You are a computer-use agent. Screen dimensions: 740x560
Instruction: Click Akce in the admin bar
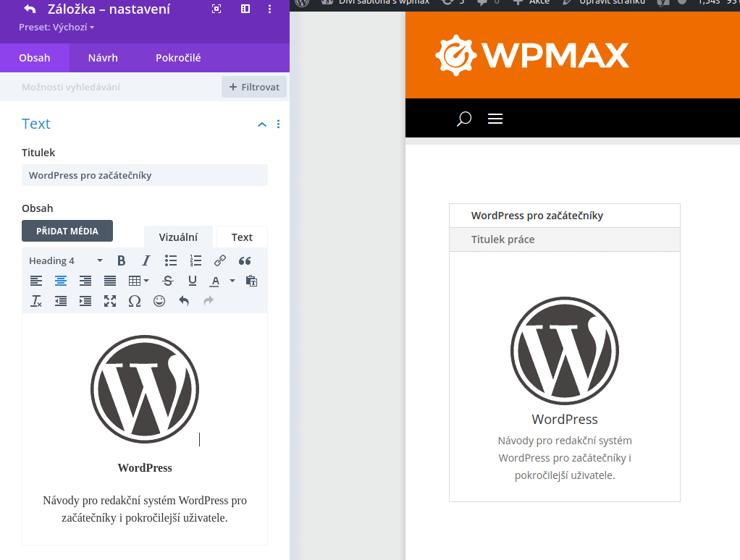tap(531, 2)
